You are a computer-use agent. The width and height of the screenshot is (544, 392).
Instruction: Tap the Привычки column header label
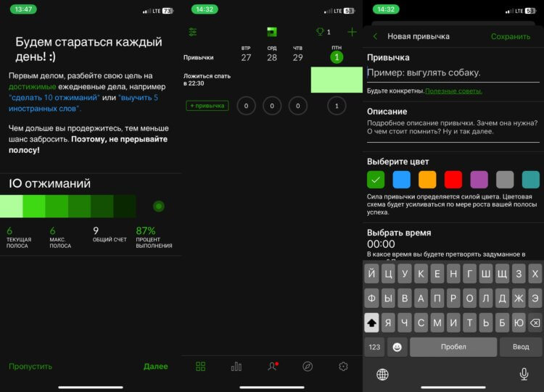[x=199, y=57]
